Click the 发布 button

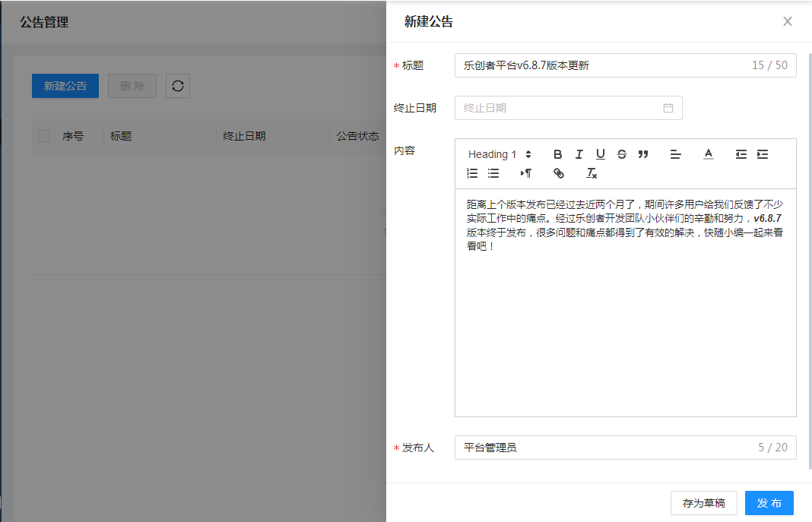tap(769, 503)
